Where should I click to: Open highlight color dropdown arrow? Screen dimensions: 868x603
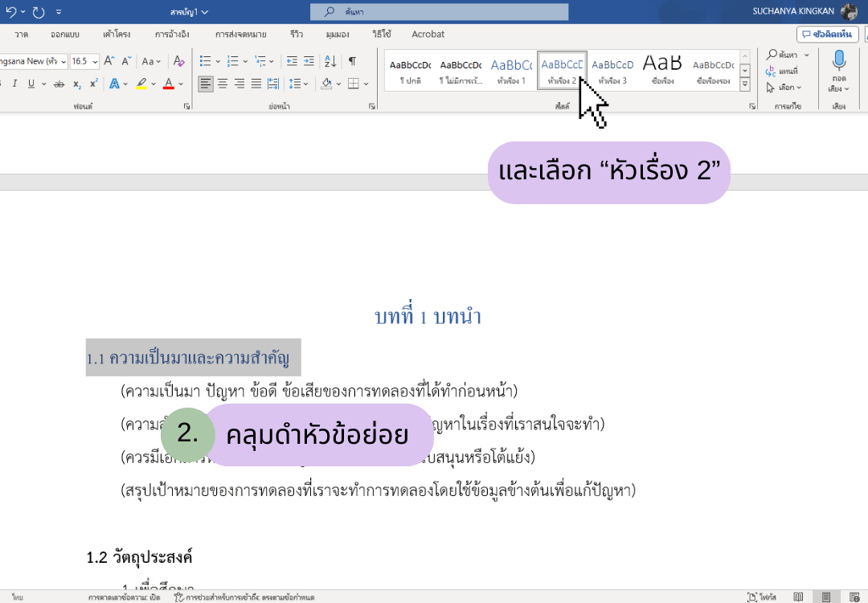click(154, 84)
